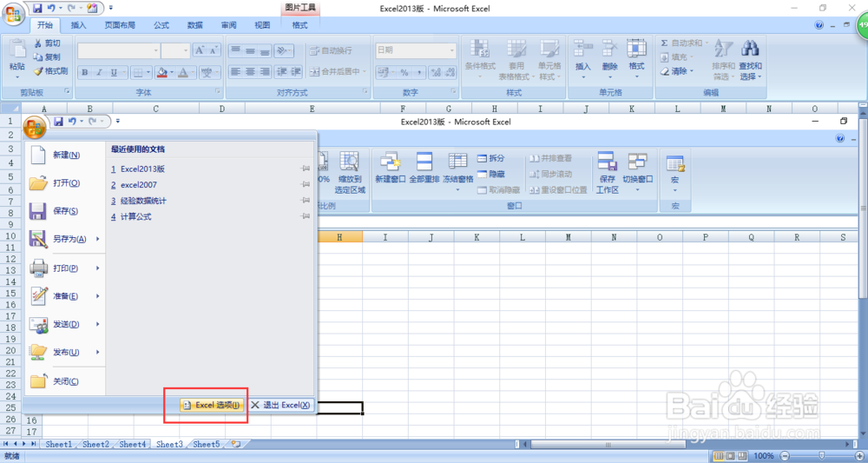Toggle Italic in the font group
The image size is (868, 463).
tap(99, 73)
